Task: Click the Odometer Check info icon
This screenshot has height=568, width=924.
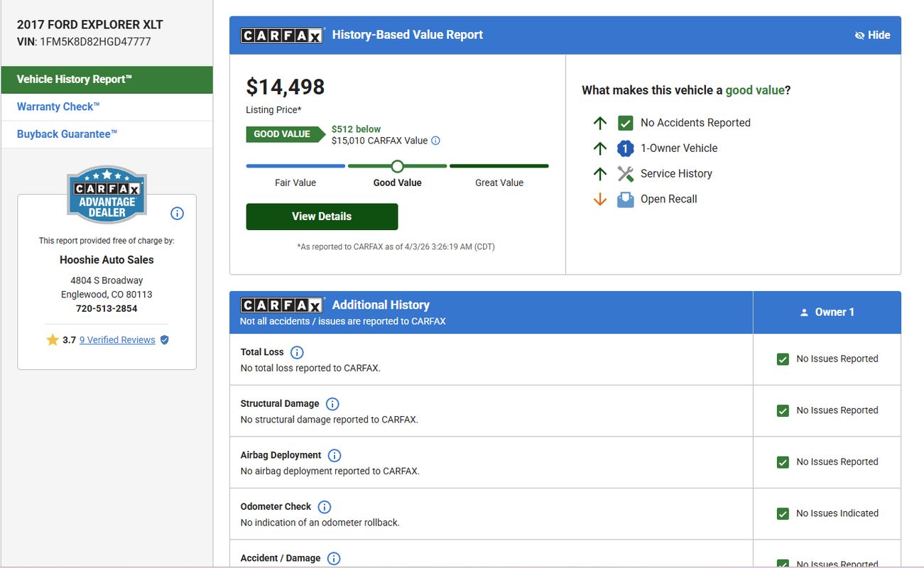Action: pos(325,507)
